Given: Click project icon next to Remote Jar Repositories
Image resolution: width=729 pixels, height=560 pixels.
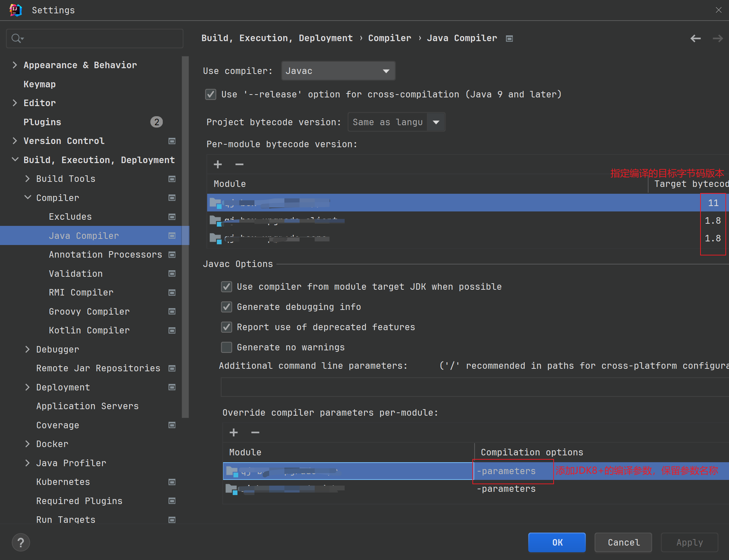Looking at the screenshot, I should (172, 368).
